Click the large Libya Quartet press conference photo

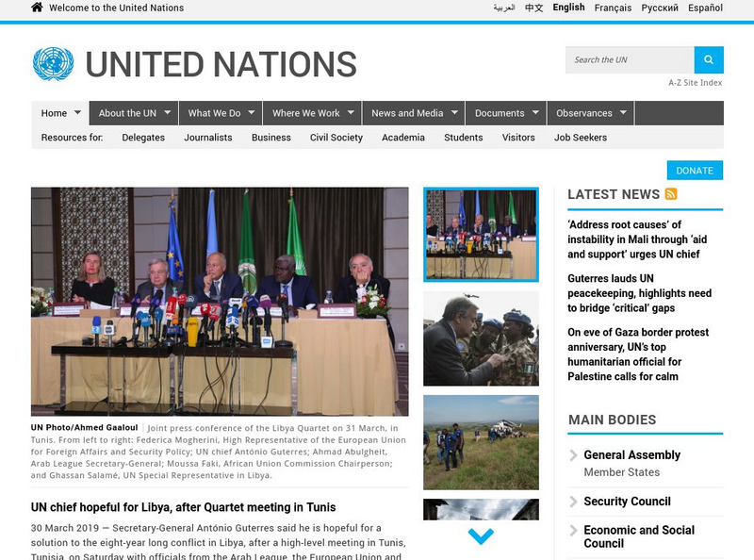[220, 301]
